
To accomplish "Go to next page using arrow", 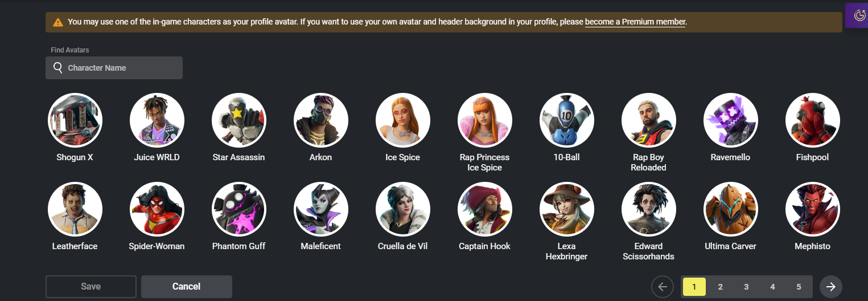I will click(x=831, y=287).
